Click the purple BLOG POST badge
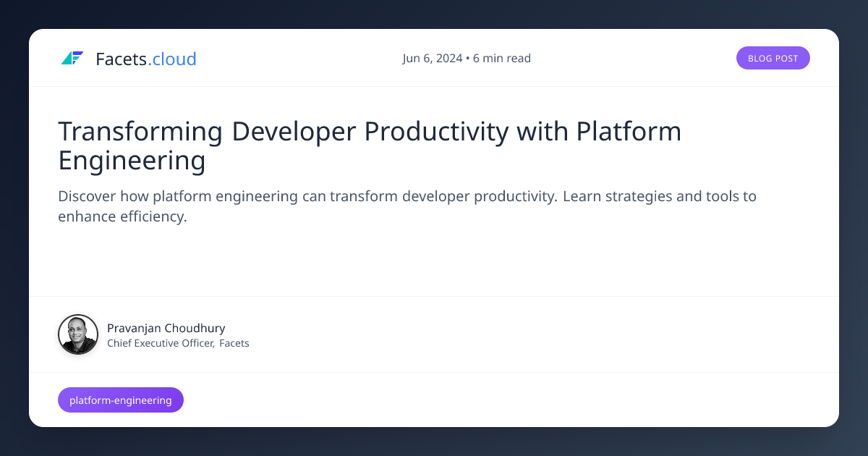The image size is (868, 456). tap(773, 57)
